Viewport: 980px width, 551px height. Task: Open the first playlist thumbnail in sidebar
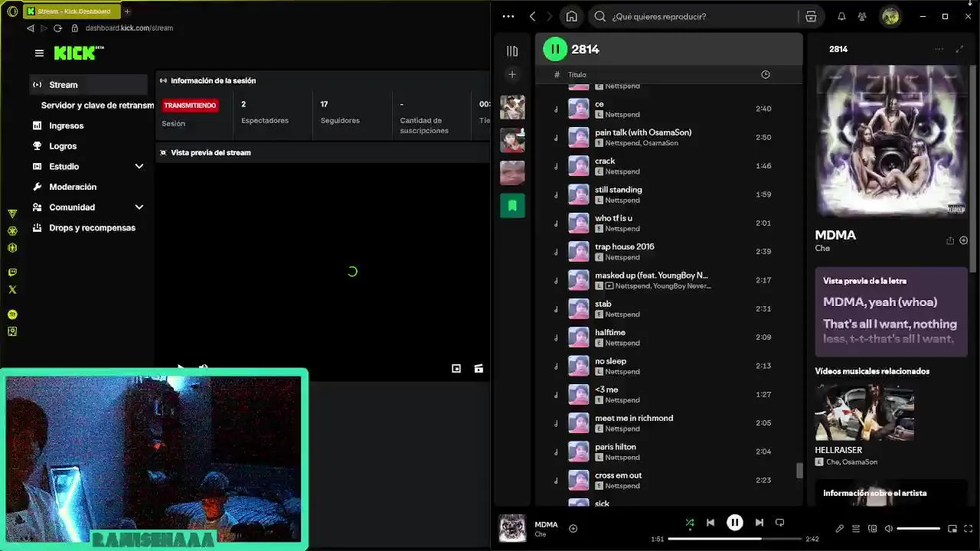click(512, 107)
